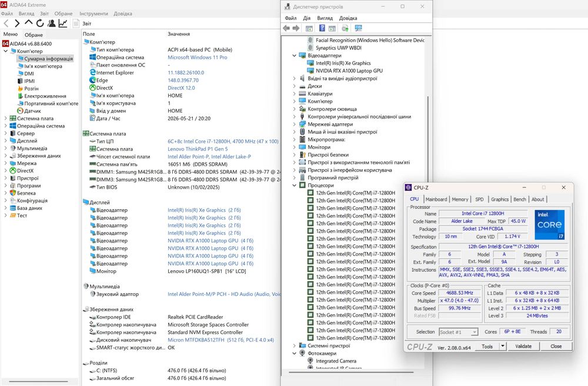Screen dimensions: 588x386
Task: Open the AIDA64 Файл menu
Action: point(6,14)
